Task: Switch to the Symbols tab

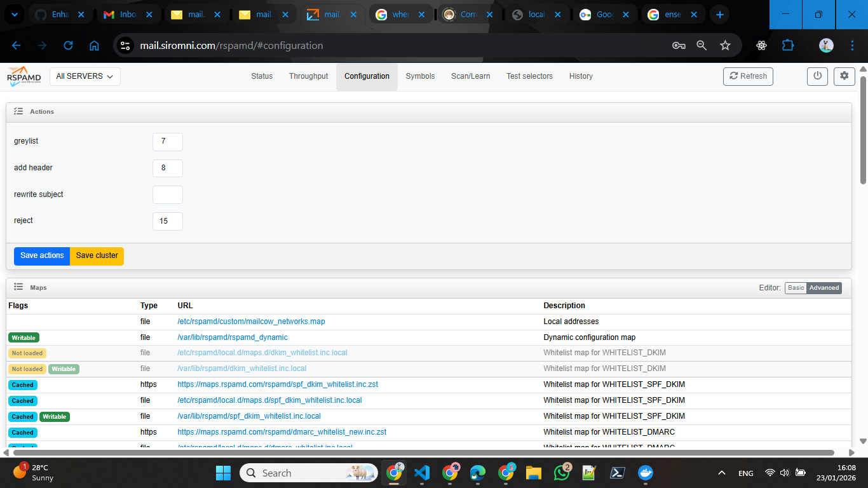Action: tap(420, 76)
